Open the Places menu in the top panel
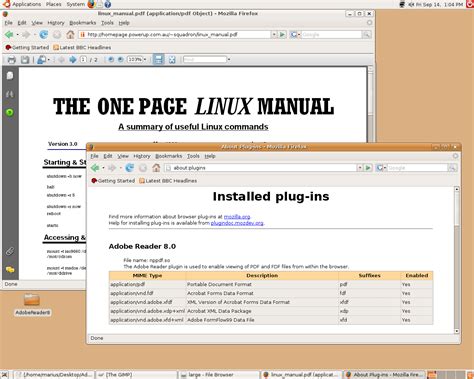This screenshot has width=474, height=379. click(x=53, y=4)
